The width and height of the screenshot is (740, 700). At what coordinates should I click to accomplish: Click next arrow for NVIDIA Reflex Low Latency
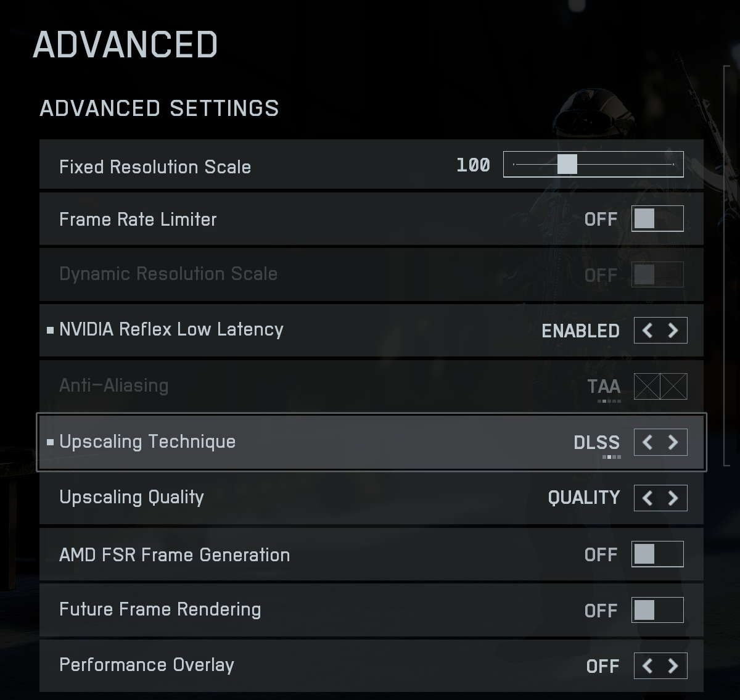click(x=673, y=331)
